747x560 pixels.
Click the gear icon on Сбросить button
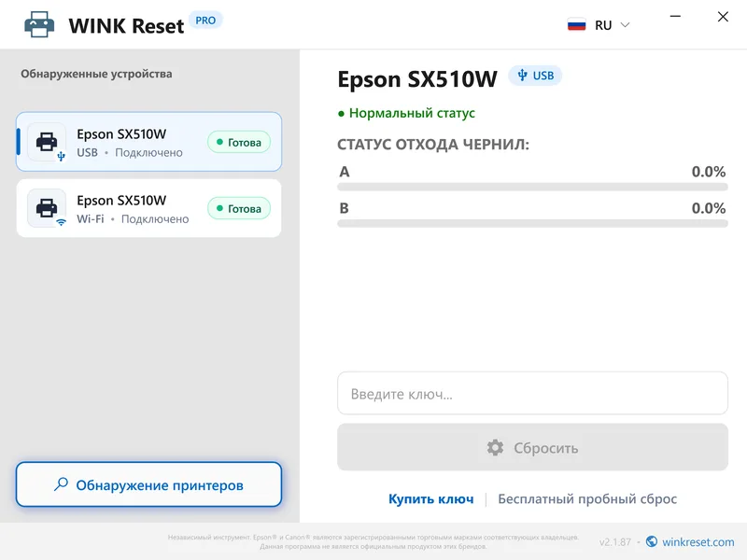pyautogui.click(x=495, y=448)
